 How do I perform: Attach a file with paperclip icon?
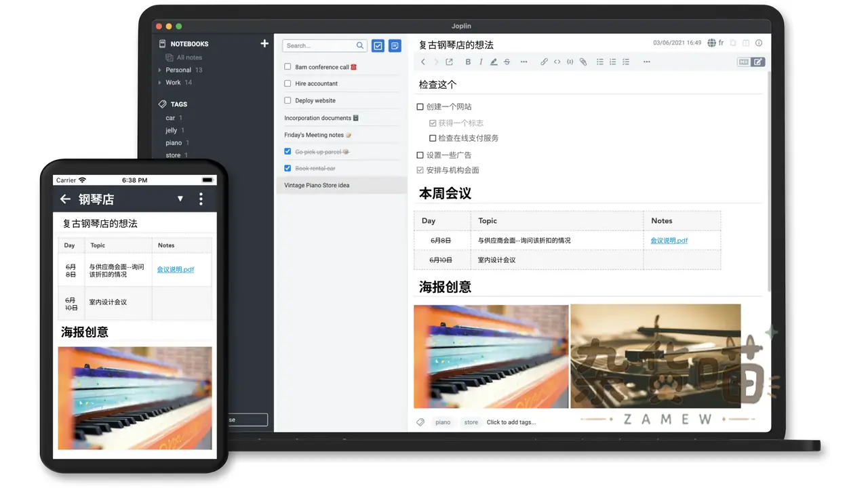pos(583,62)
